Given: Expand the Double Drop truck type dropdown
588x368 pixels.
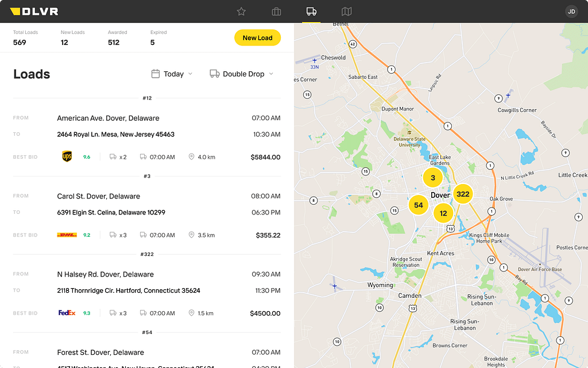Looking at the screenshot, I should pyautogui.click(x=242, y=74).
